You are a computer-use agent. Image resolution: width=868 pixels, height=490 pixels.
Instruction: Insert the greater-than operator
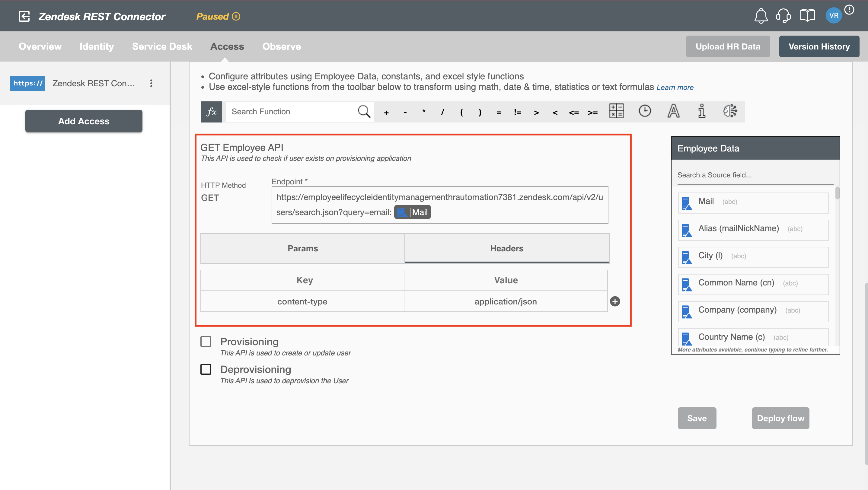[536, 113]
